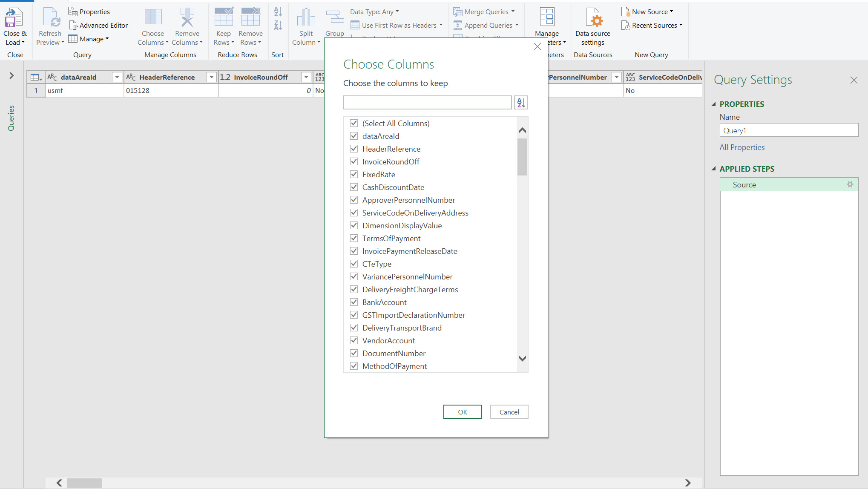The width and height of the screenshot is (868, 489).
Task: Open the query Properties
Action: click(x=89, y=12)
